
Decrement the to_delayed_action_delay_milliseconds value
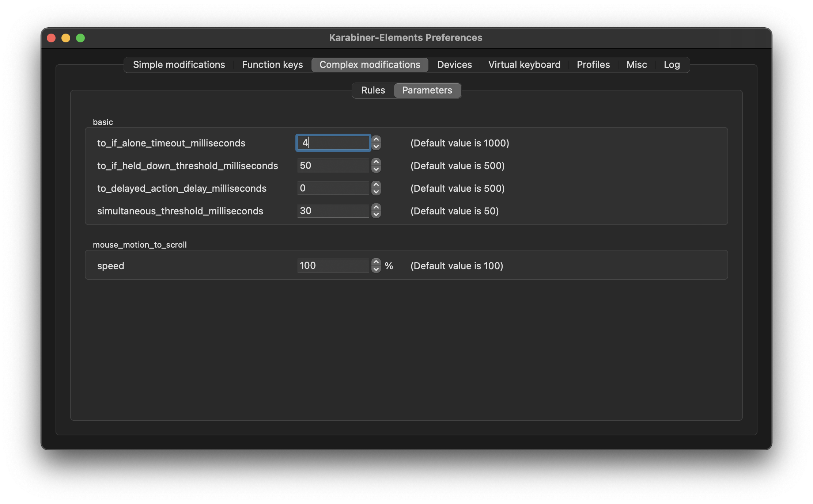click(377, 192)
